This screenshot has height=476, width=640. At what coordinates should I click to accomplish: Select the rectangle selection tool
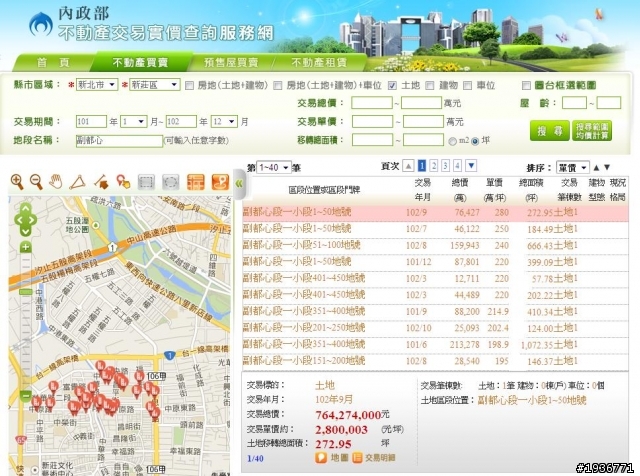point(146,182)
